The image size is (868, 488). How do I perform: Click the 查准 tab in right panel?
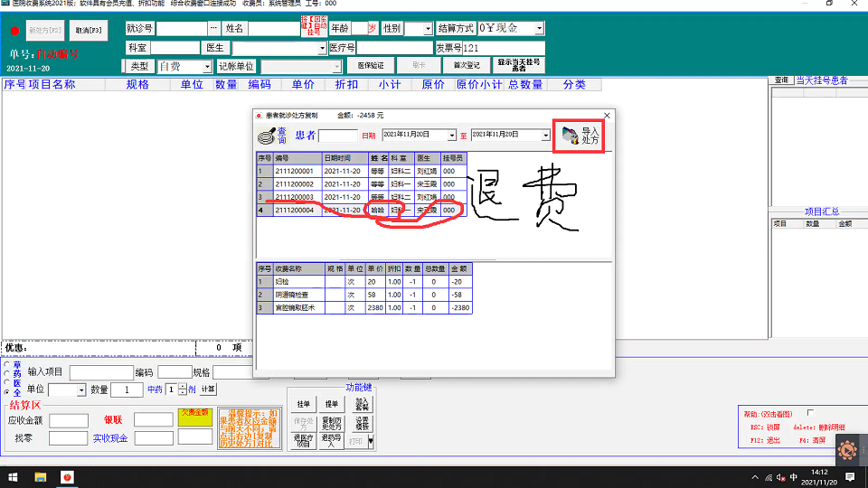(782, 80)
